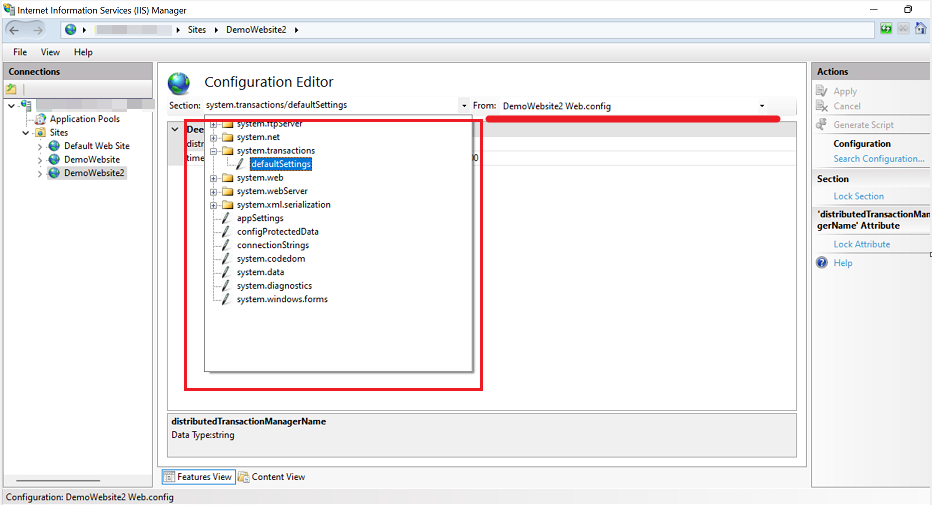932x505 pixels.
Task: Click the Back navigation arrow
Action: point(14,30)
